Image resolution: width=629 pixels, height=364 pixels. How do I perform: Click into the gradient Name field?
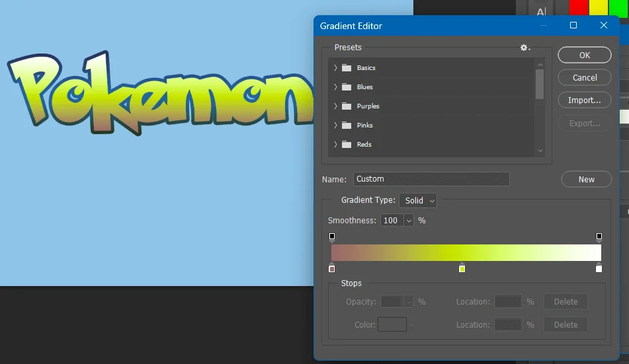[431, 179]
